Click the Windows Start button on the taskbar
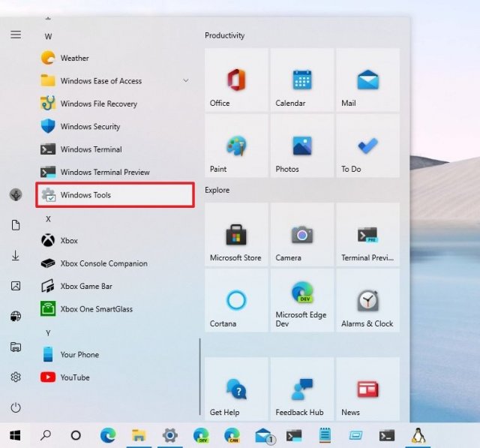Screen dimensions: 480x448 pyautogui.click(x=15, y=435)
